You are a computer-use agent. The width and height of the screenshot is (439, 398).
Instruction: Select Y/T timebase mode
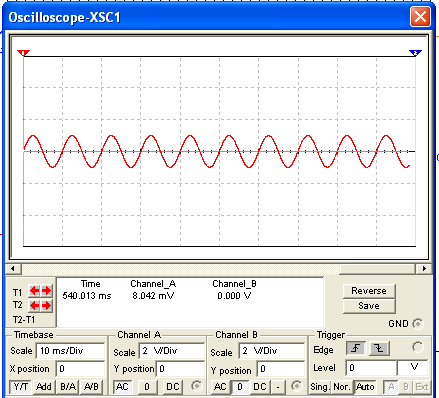point(21,387)
